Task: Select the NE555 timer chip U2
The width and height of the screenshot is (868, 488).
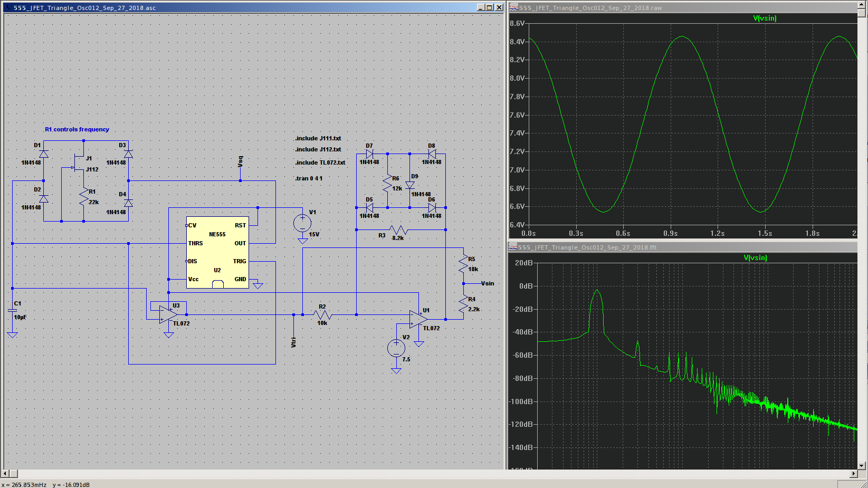Action: pyautogui.click(x=217, y=252)
